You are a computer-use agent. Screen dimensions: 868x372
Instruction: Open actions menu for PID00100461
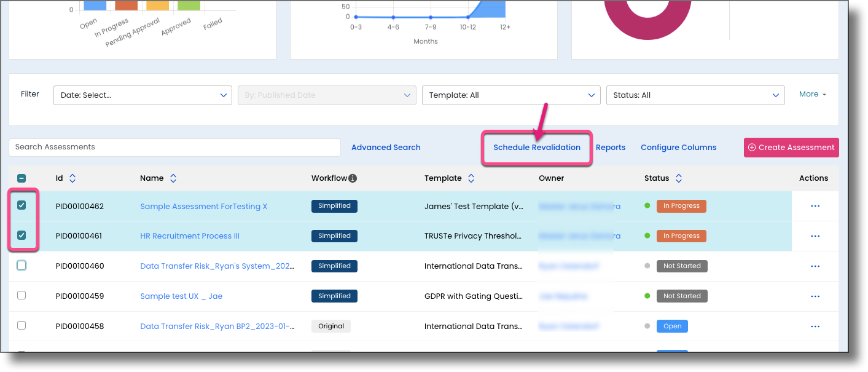[x=815, y=236]
